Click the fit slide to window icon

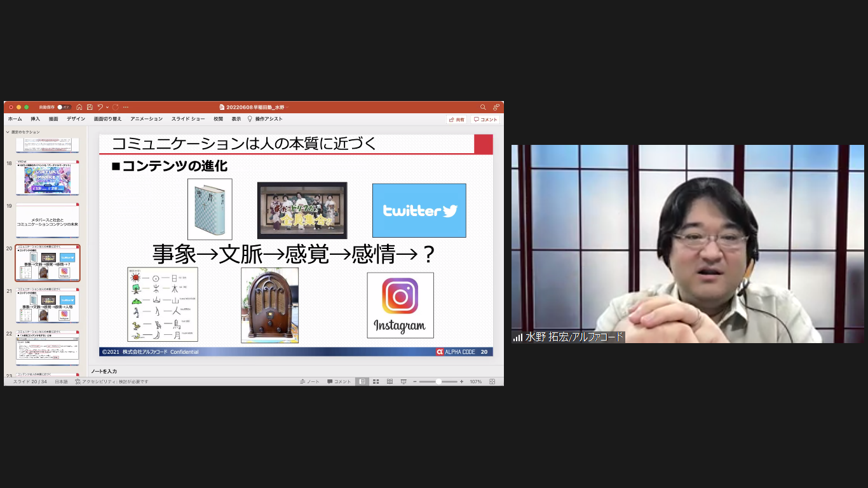click(492, 382)
